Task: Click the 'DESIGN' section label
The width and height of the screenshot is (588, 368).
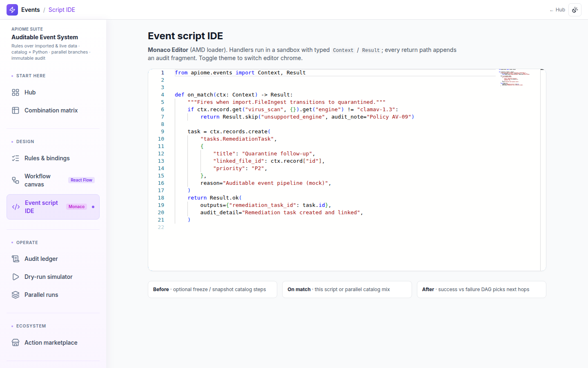Action: click(x=25, y=141)
